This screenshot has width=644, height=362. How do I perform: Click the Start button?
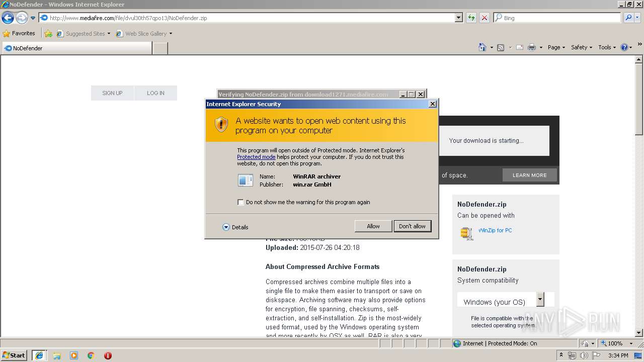[x=14, y=355]
